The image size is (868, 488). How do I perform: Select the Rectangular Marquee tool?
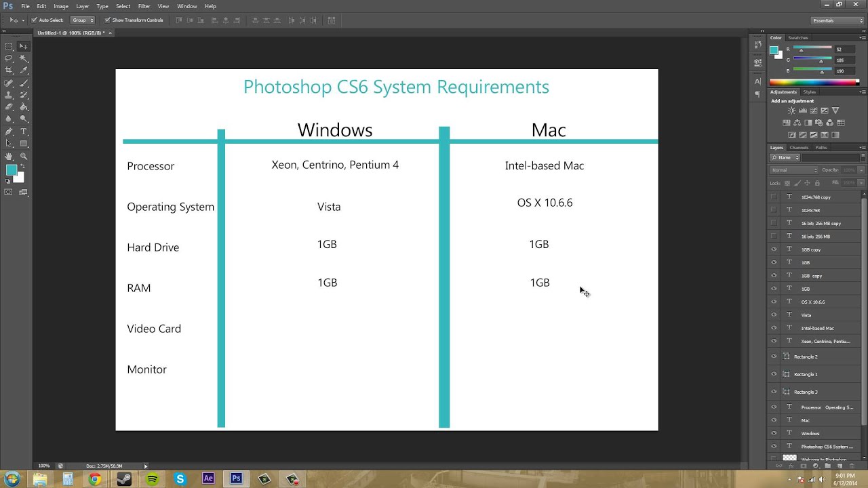(x=9, y=46)
